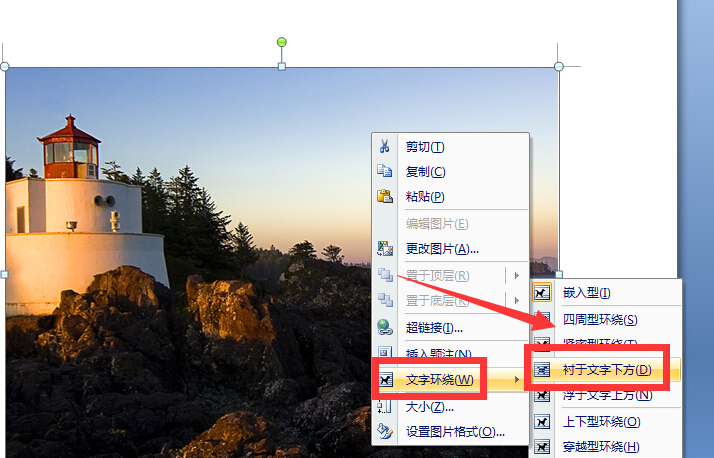Click the 置于顶层(R) entry
The image size is (714, 458).
point(439,275)
